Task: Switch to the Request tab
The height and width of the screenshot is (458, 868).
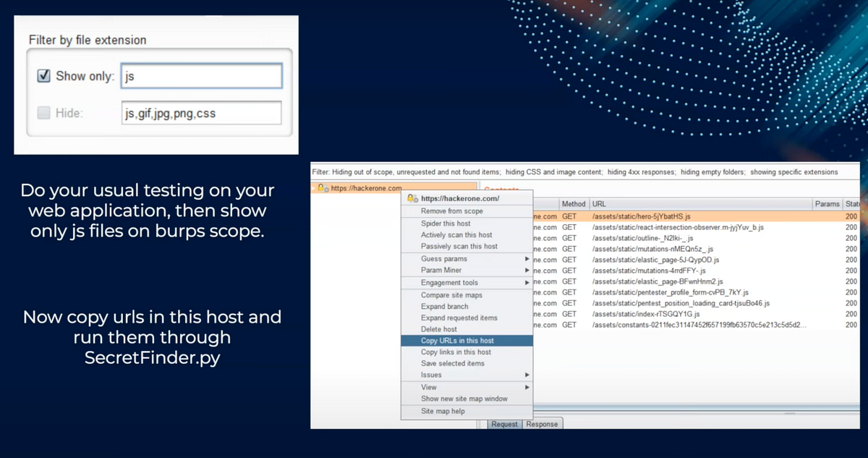Action: (x=504, y=424)
